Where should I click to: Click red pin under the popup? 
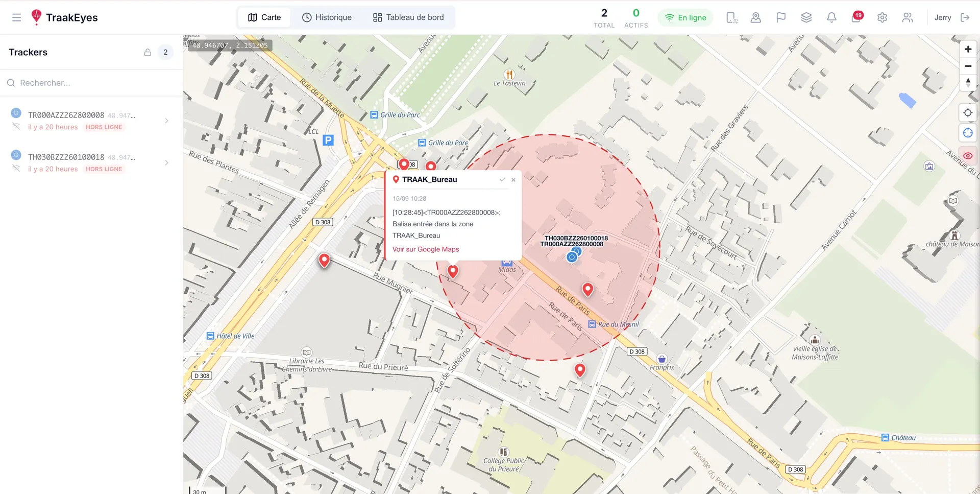453,271
